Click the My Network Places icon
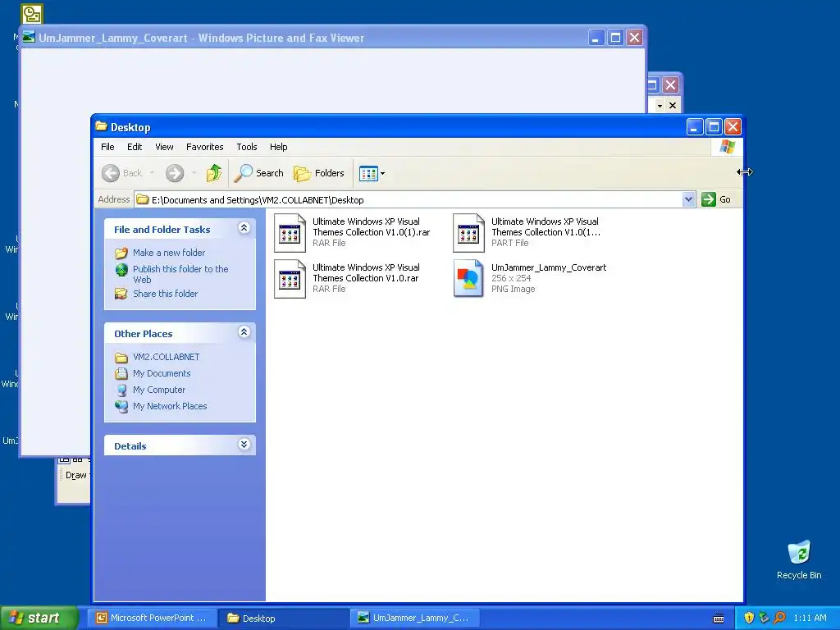 (121, 406)
